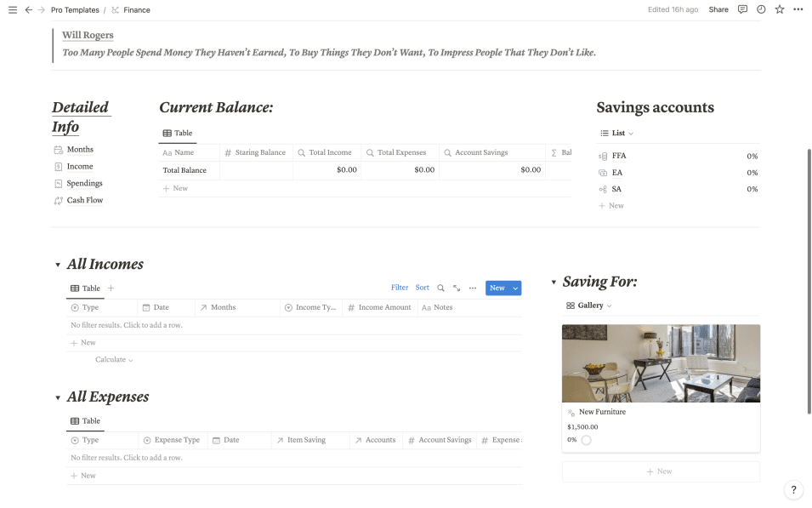The image size is (812, 508).
Task: Open the page updates clock icon
Action: coord(761,9)
